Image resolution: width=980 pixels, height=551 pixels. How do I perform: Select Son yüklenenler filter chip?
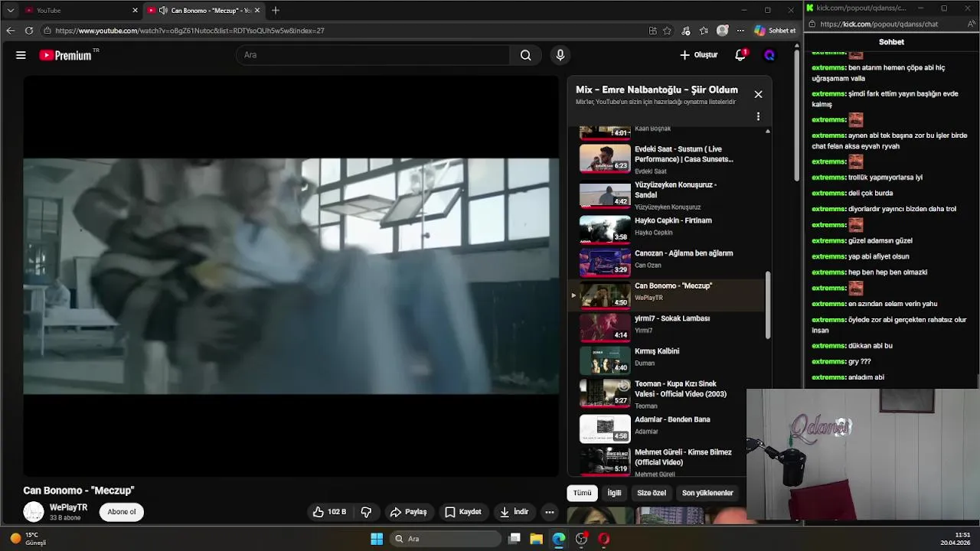point(707,493)
